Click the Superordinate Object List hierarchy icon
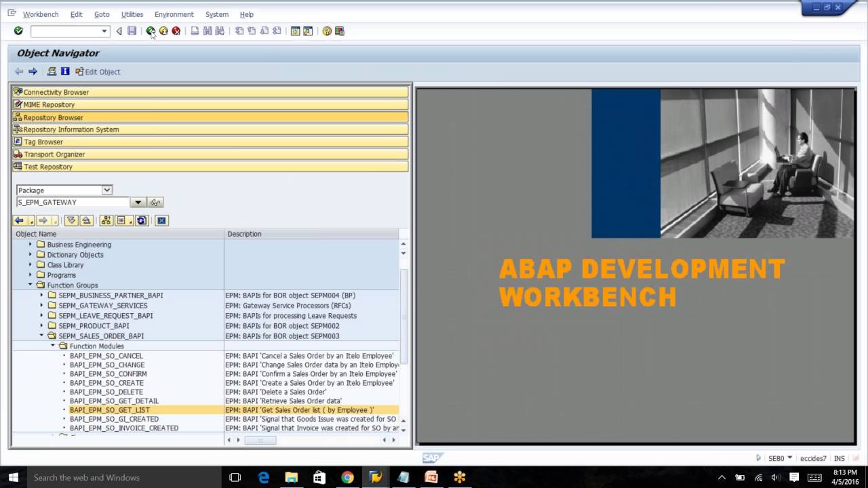Screen dimensions: 868x488 pyautogui.click(x=106, y=220)
